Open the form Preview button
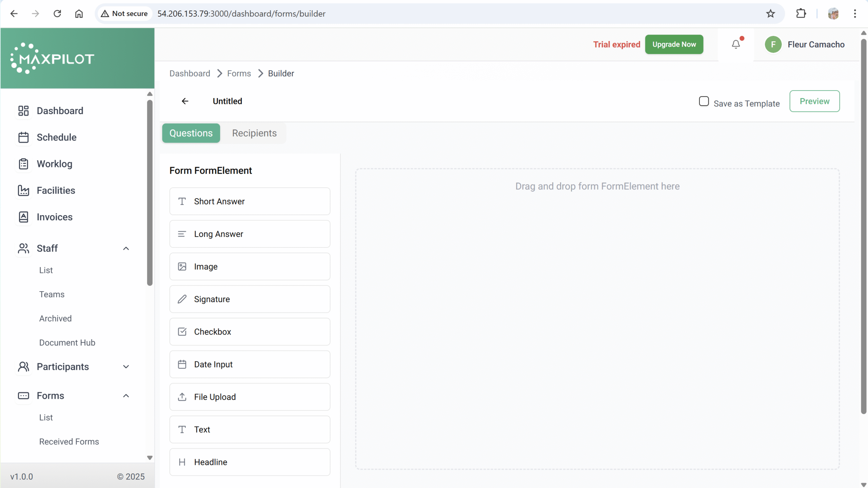 pos(814,101)
